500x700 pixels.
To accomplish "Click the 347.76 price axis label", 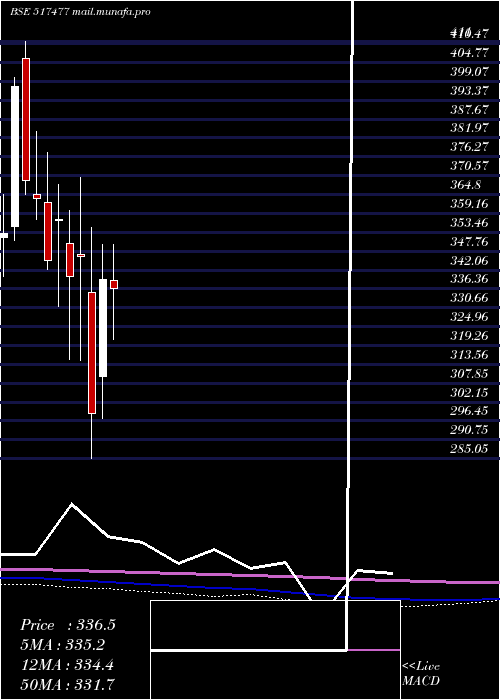I will pos(469,242).
